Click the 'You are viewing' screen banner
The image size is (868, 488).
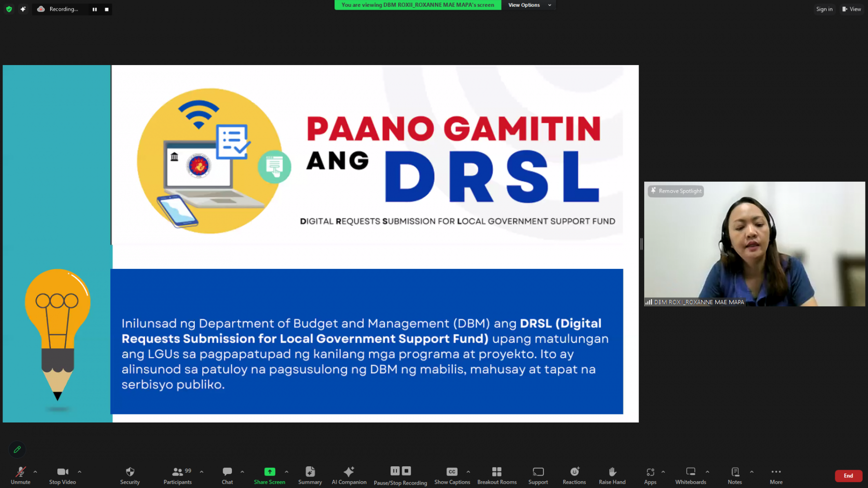pos(418,5)
